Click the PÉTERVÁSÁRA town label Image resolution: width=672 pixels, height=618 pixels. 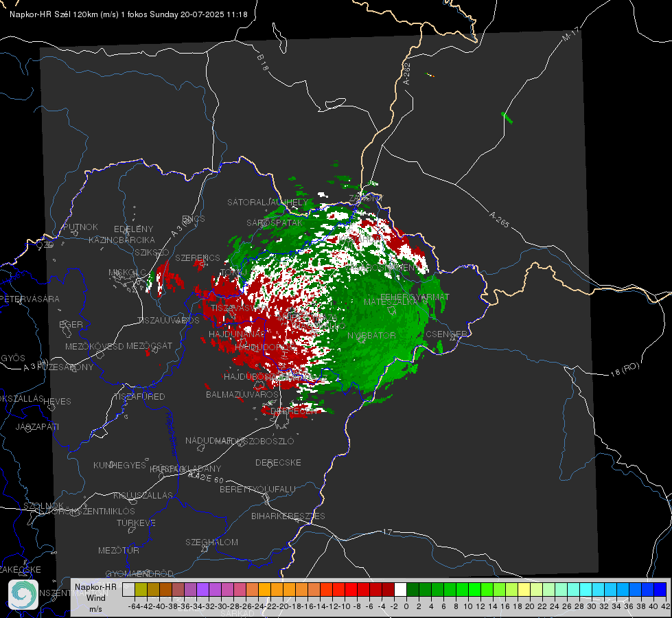(x=30, y=299)
